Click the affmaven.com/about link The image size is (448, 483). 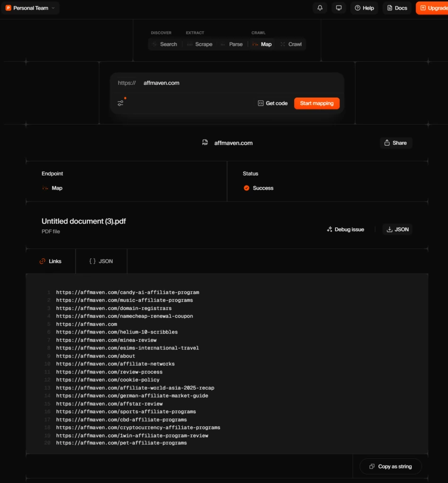(95, 356)
